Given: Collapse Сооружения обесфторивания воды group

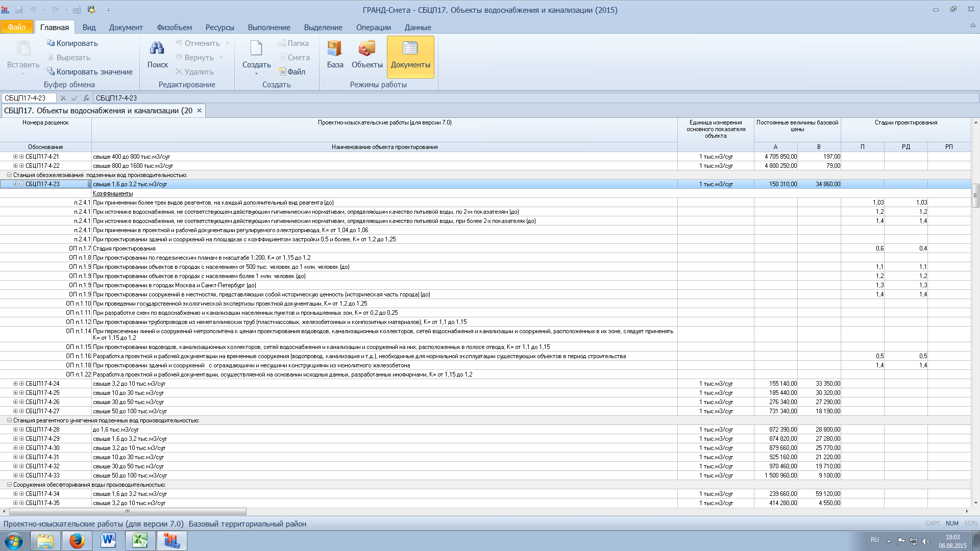Looking at the screenshot, I should [9, 485].
